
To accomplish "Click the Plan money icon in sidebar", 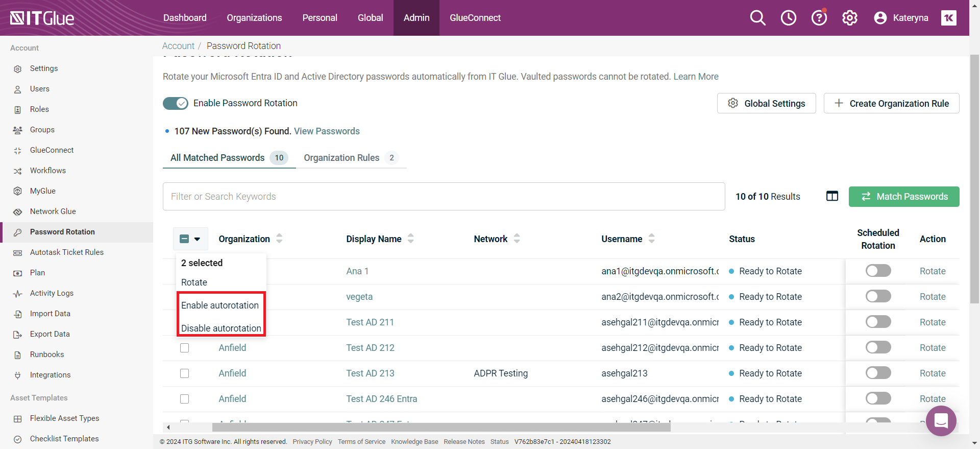I will click(18, 273).
